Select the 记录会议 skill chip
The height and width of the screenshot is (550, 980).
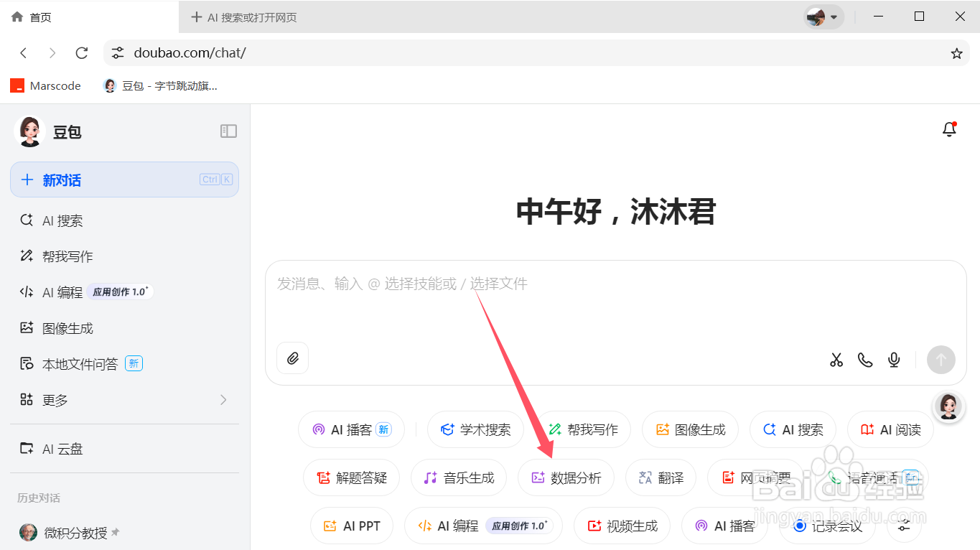[x=827, y=526]
